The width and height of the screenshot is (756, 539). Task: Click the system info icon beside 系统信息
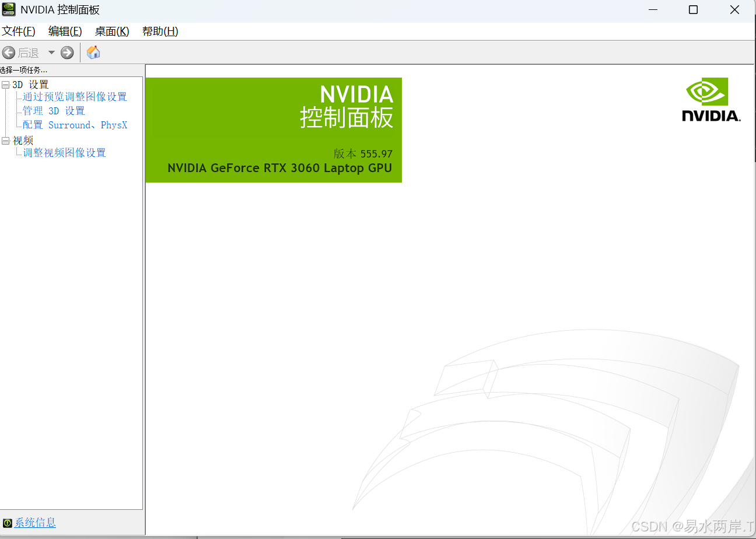click(x=7, y=523)
